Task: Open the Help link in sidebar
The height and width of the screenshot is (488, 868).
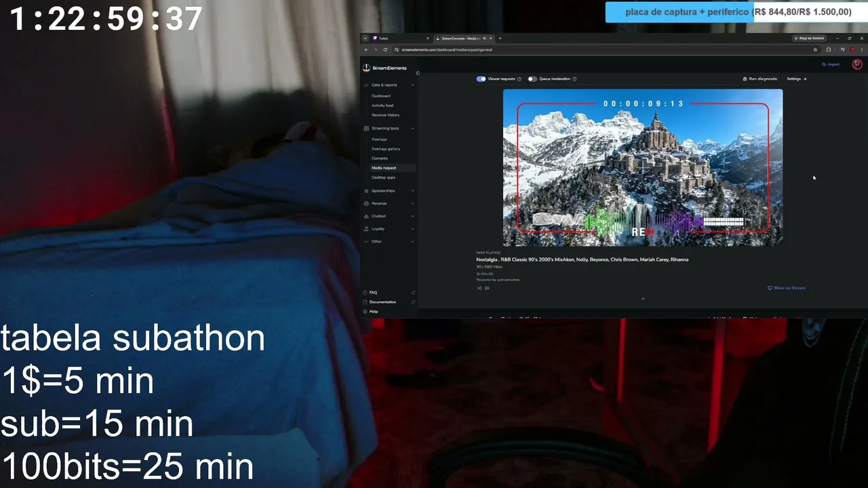Action: [374, 312]
